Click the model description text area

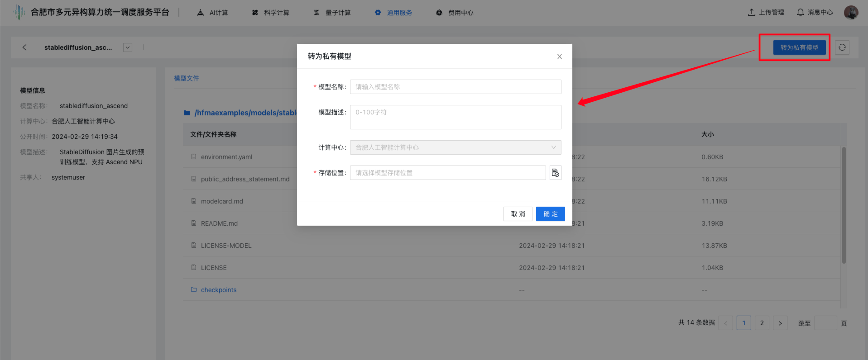(x=455, y=117)
